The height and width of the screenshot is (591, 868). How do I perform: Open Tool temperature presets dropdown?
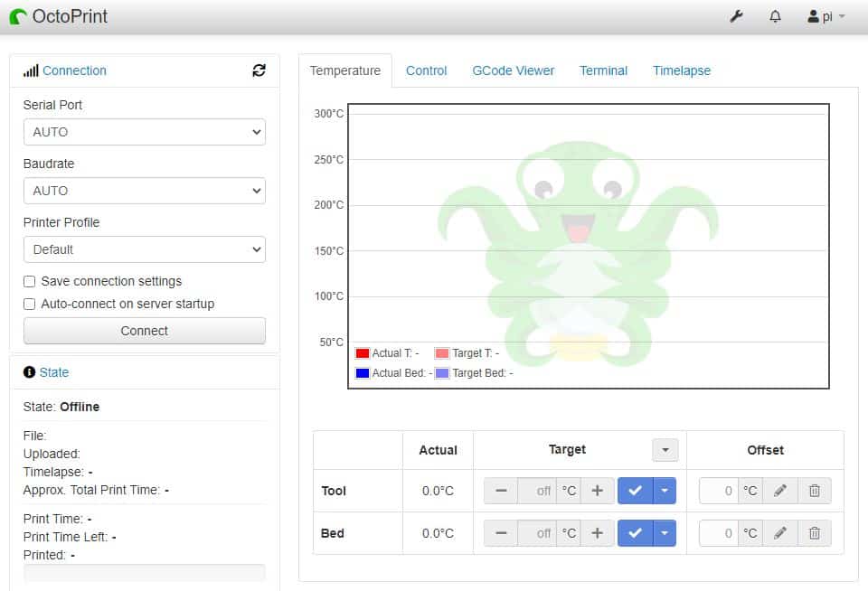pos(665,491)
